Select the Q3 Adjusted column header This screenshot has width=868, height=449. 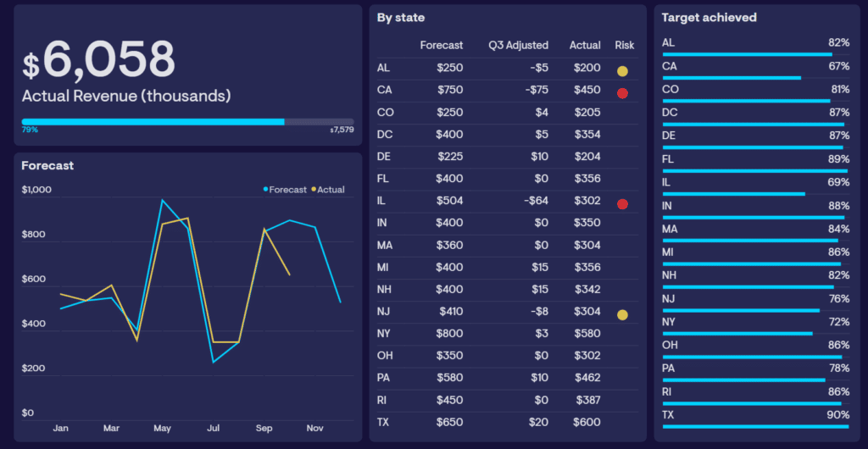coord(518,46)
